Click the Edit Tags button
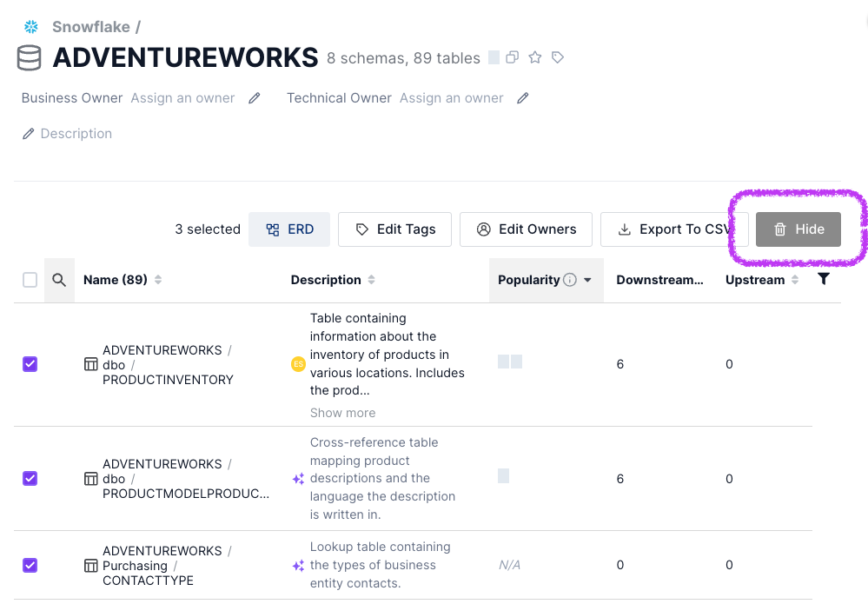Image resolution: width=868 pixels, height=604 pixels. (394, 229)
